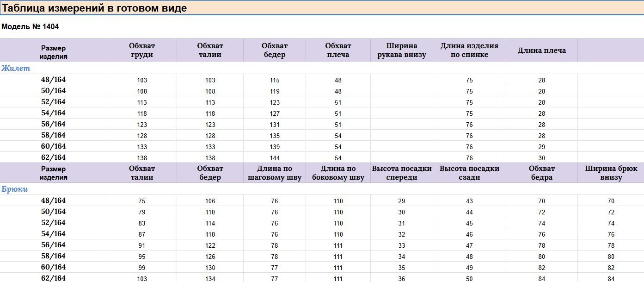Select the "Брюки" section label
Viewport: 644px width, 282px height.
tap(15, 189)
